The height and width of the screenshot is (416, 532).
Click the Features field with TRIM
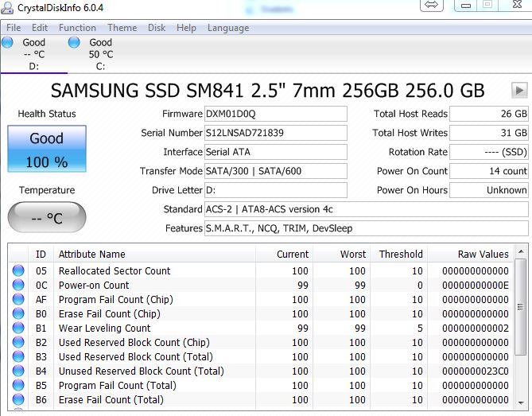(366, 228)
